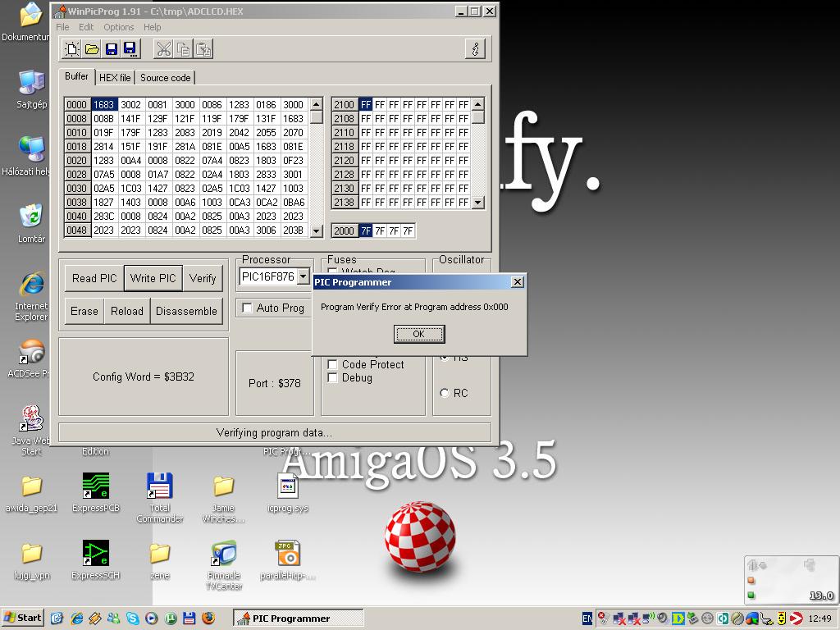Viewport: 840px width, 630px height.
Task: Select buffer cell 3002 in row 0000
Action: [130, 104]
